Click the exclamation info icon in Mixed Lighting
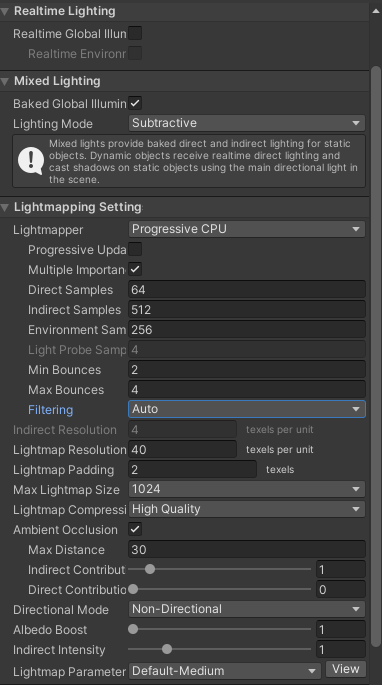Screen dimensions: 382x685 pyautogui.click(x=31, y=161)
